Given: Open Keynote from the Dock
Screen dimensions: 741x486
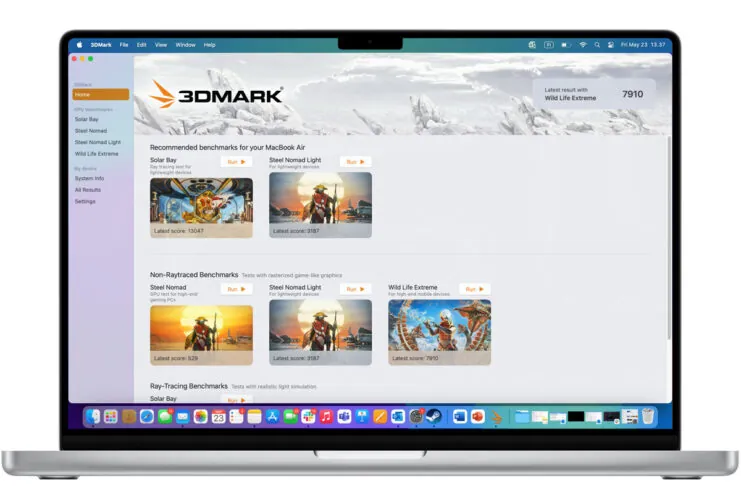Looking at the screenshot, I should point(362,417).
